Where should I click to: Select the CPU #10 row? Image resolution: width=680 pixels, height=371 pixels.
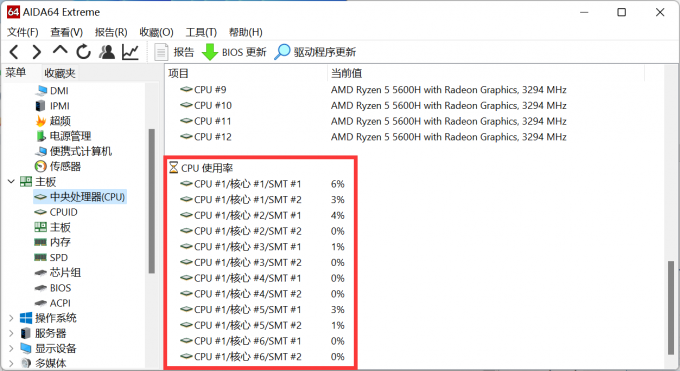(373, 105)
